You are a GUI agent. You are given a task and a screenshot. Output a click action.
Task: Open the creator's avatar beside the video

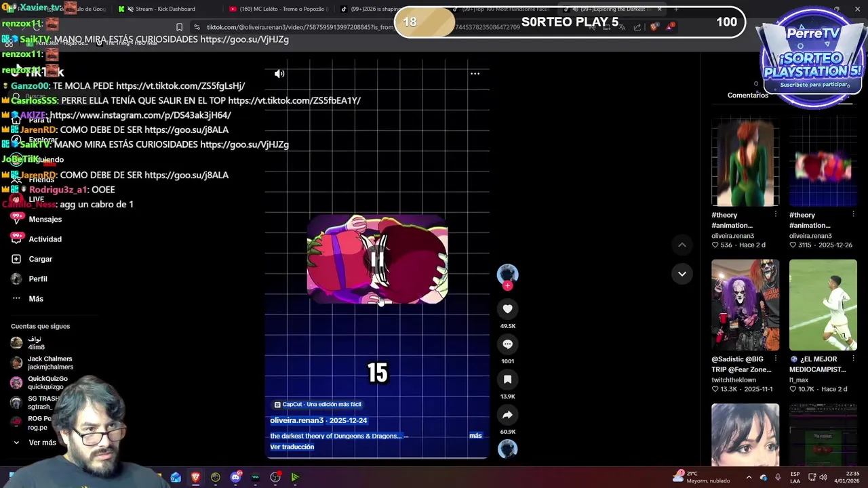[507, 273]
